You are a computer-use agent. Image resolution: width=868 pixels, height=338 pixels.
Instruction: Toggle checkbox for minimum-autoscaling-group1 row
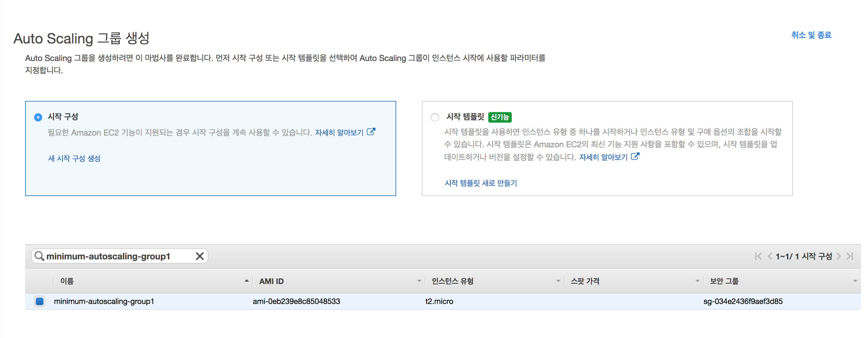click(x=39, y=301)
